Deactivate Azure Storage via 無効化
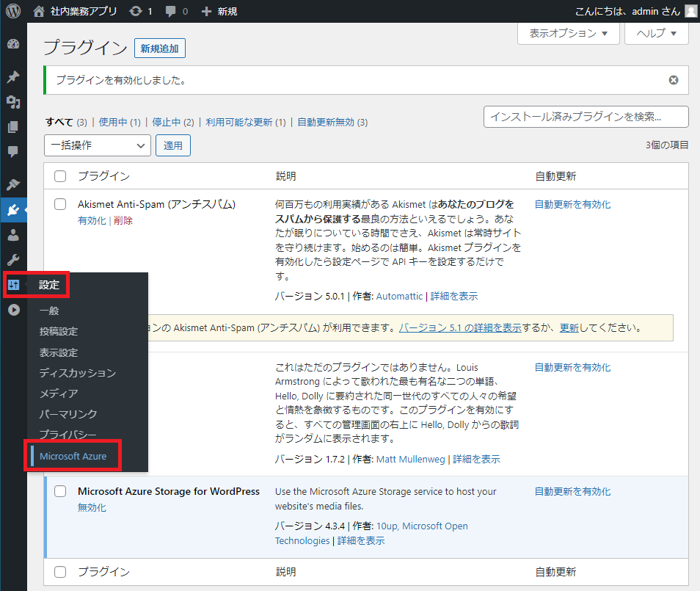Image resolution: width=700 pixels, height=591 pixels. (x=92, y=507)
